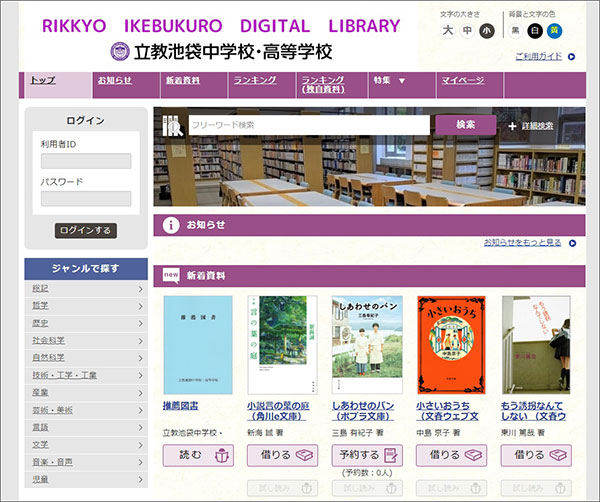The height and width of the screenshot is (502, 600).
Task: Click the arrow icon beside ご利用ガイド
Action: 572,57
